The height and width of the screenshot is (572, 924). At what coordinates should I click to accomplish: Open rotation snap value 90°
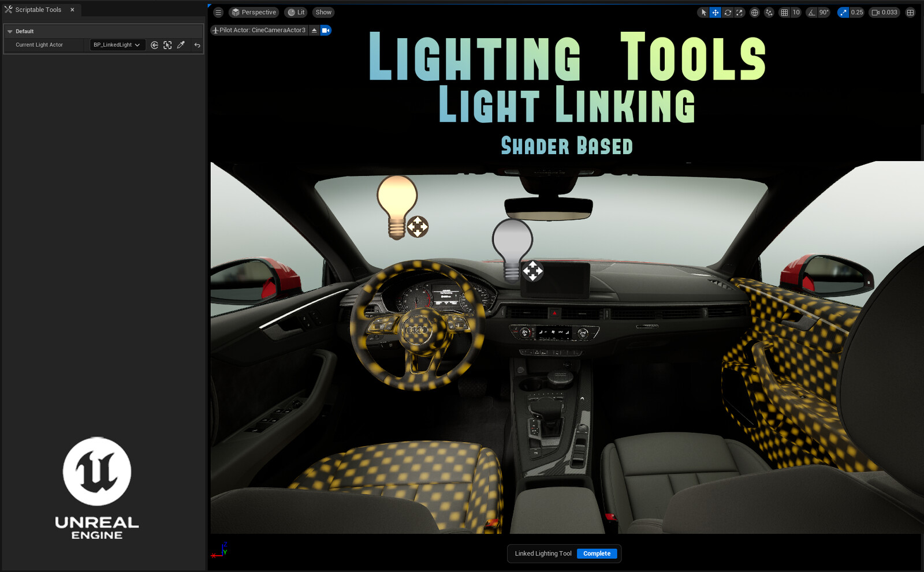(x=824, y=12)
